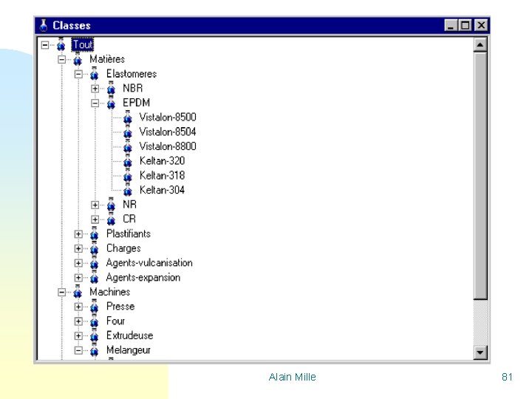532x399 pixels.
Task: Click scrollbar track below the thumb
Action: pos(480,323)
